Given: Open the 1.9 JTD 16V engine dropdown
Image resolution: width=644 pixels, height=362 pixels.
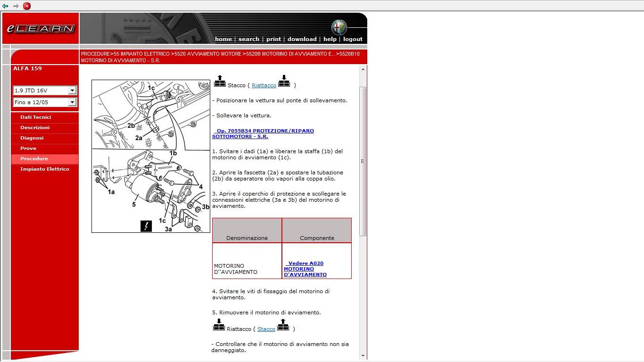Looking at the screenshot, I should [x=45, y=90].
